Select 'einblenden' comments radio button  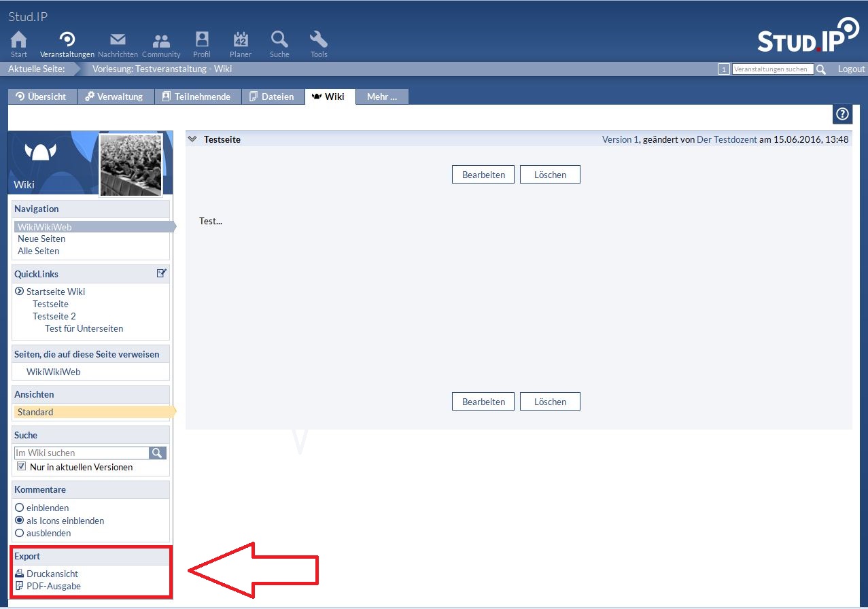(x=20, y=508)
